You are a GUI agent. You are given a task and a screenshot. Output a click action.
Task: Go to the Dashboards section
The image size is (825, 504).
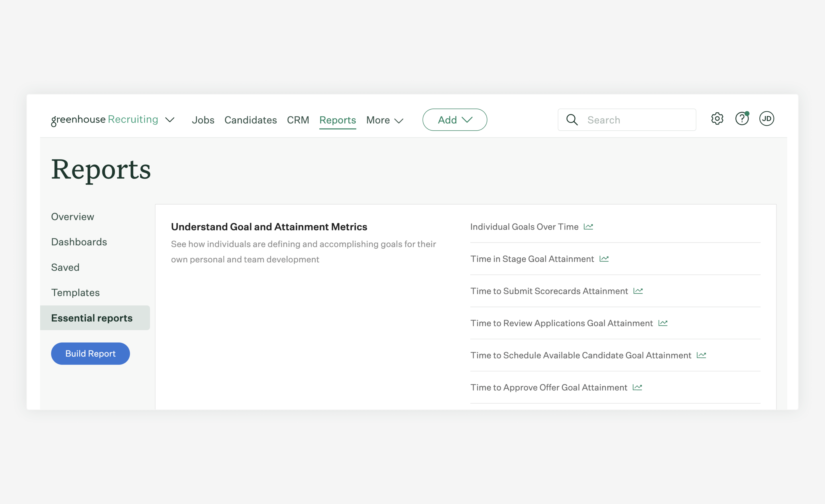pos(79,242)
